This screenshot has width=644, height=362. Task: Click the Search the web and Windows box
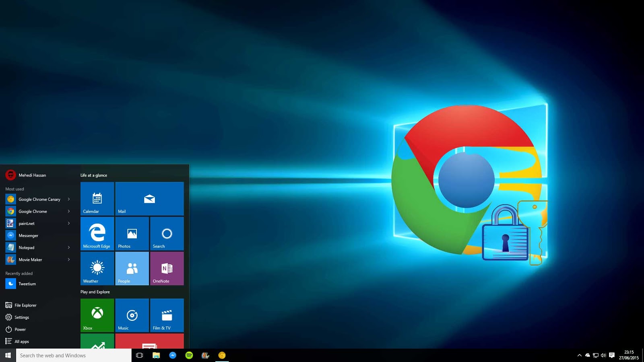(x=74, y=355)
